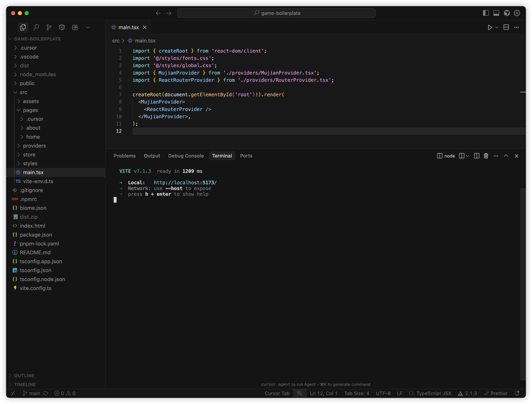The height and width of the screenshot is (404, 532).
Task: Open the settings gear icon
Action: (517, 13)
